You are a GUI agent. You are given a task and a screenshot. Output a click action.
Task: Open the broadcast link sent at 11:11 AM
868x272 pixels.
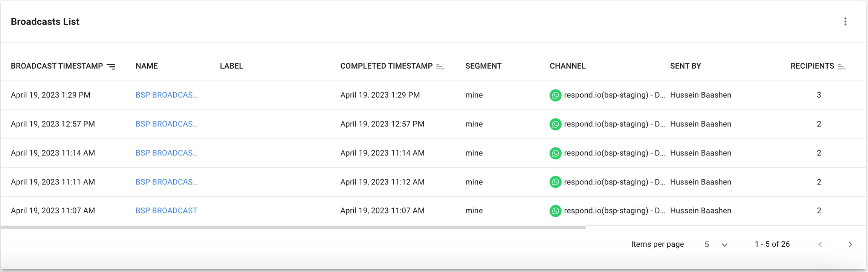166,182
